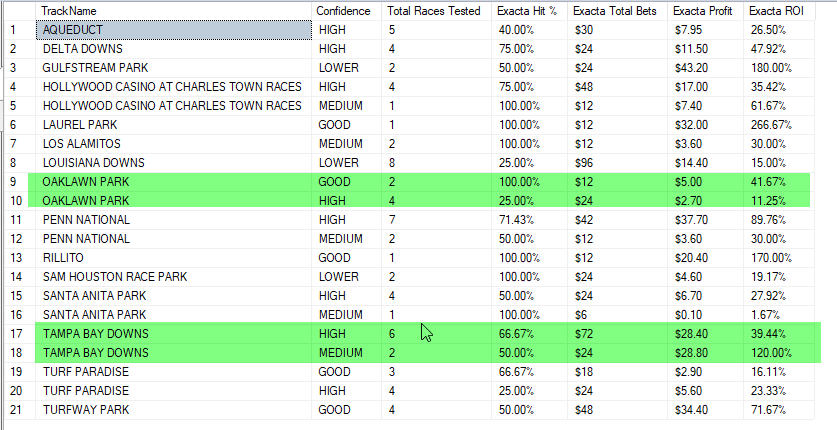Click row 9 OAKLAWN PARK cell

174,182
